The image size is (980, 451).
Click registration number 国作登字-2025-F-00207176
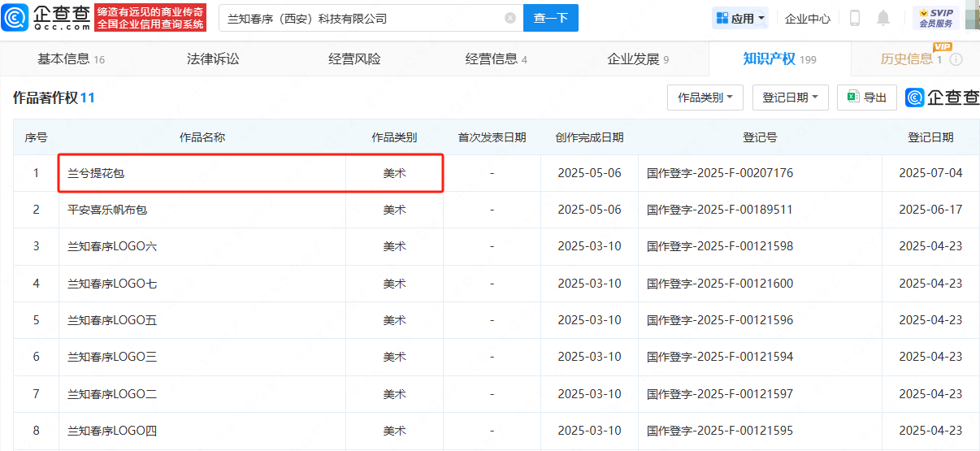720,173
